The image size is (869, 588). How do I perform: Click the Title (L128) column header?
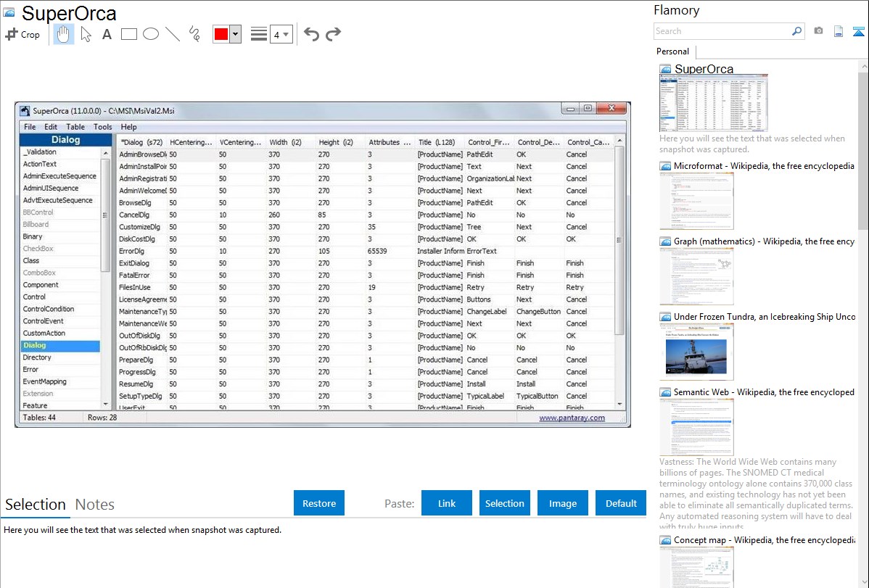[x=440, y=142]
